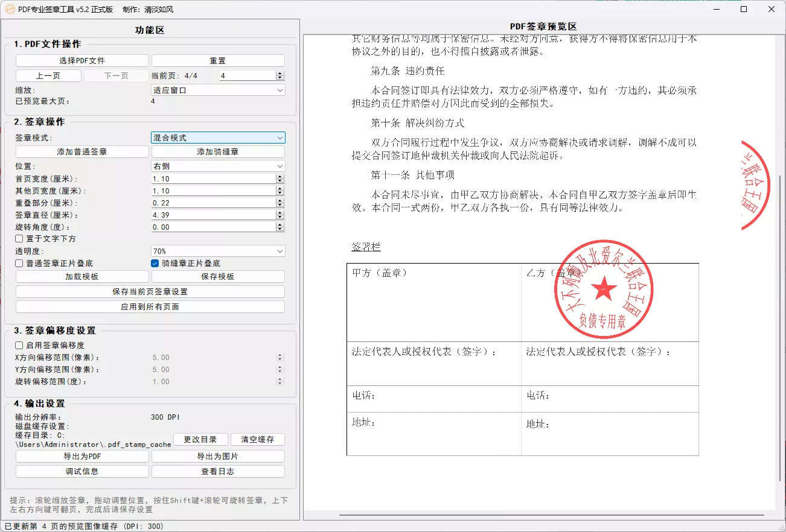This screenshot has width=786, height=532.
Task: Click 第九条 违约责任 heading in preview
Action: coord(408,71)
